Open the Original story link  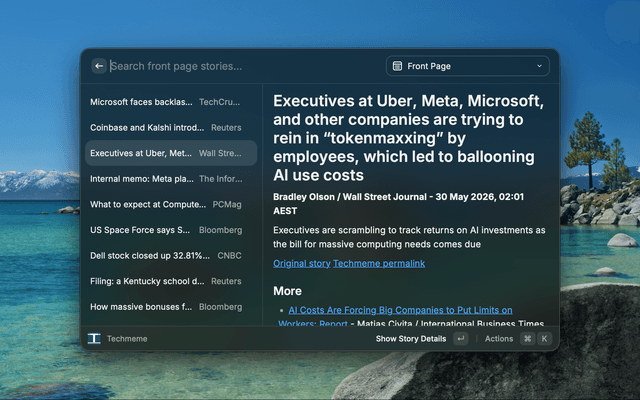(x=302, y=264)
